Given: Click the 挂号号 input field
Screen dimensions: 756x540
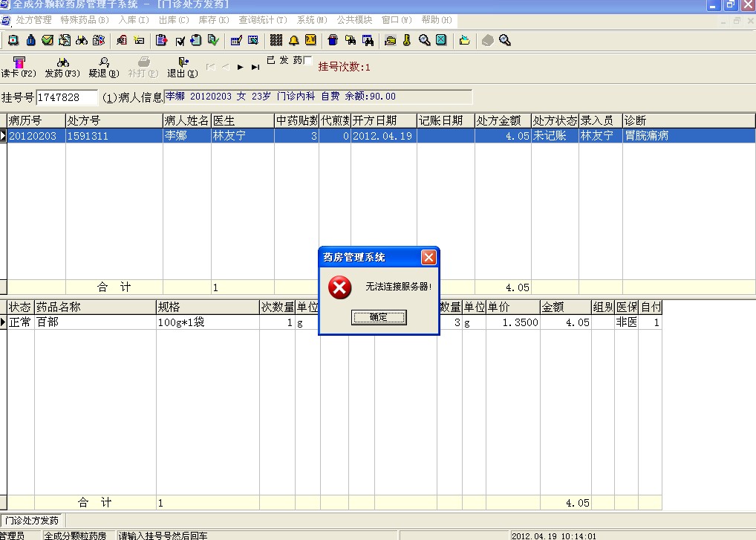Looking at the screenshot, I should coord(67,97).
